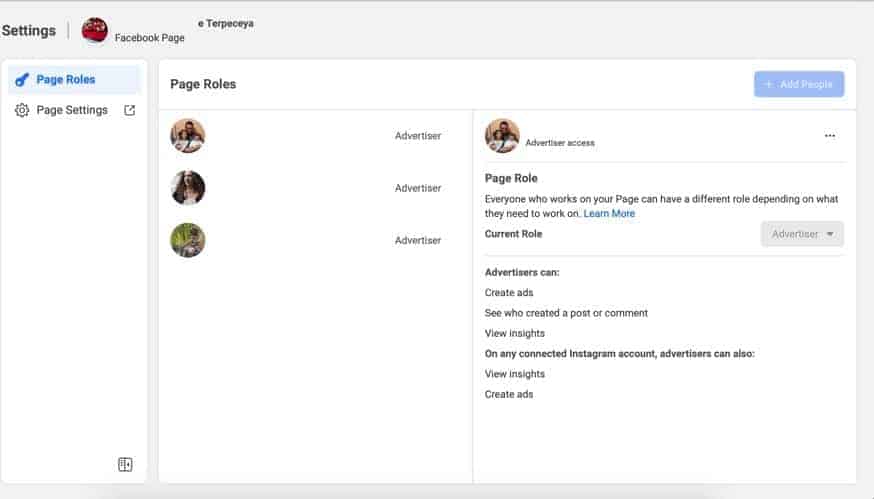Click the Advertiser dropdown arrow
The width and height of the screenshot is (874, 499).
pyautogui.click(x=830, y=234)
